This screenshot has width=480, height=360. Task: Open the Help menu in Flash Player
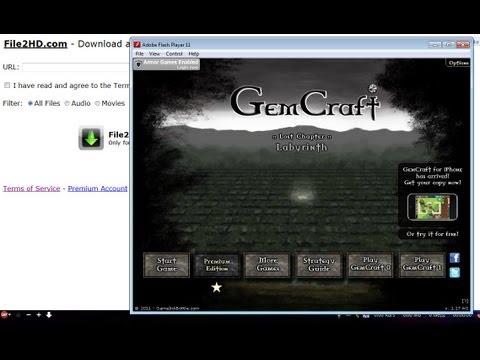pyautogui.click(x=194, y=54)
